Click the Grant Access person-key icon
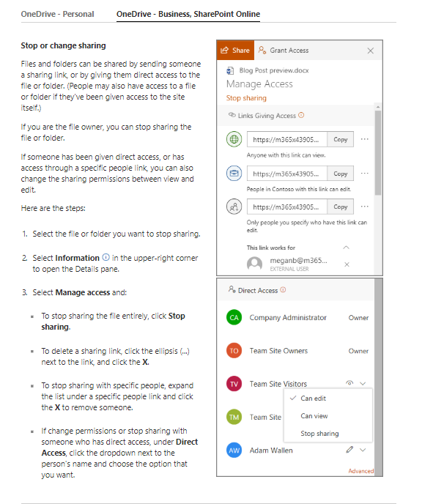The width and height of the screenshot is (444, 504). point(262,50)
